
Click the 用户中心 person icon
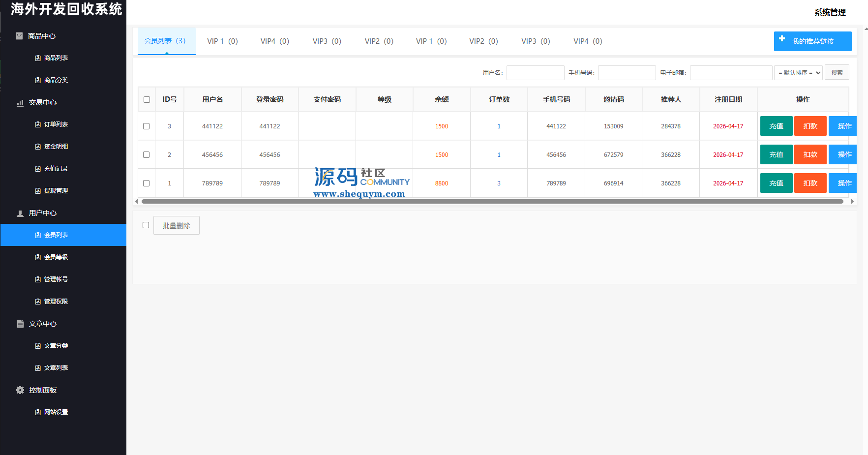pos(20,213)
